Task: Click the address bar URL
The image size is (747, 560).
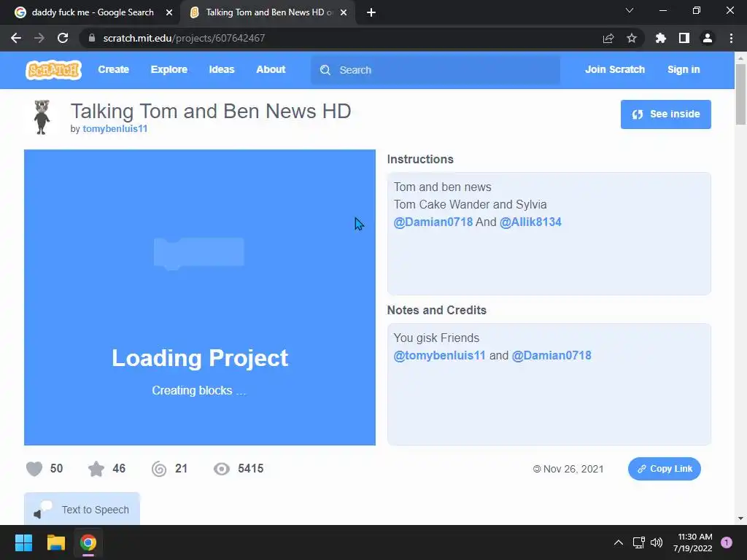Action: (x=184, y=38)
